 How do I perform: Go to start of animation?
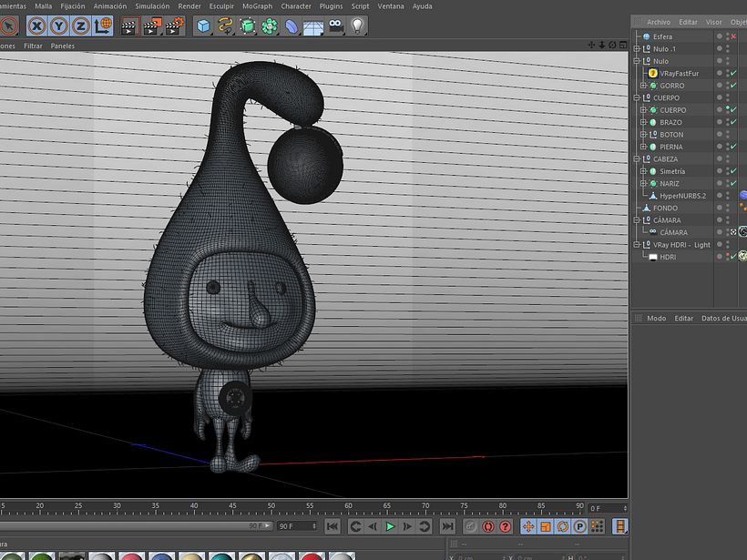(333, 526)
